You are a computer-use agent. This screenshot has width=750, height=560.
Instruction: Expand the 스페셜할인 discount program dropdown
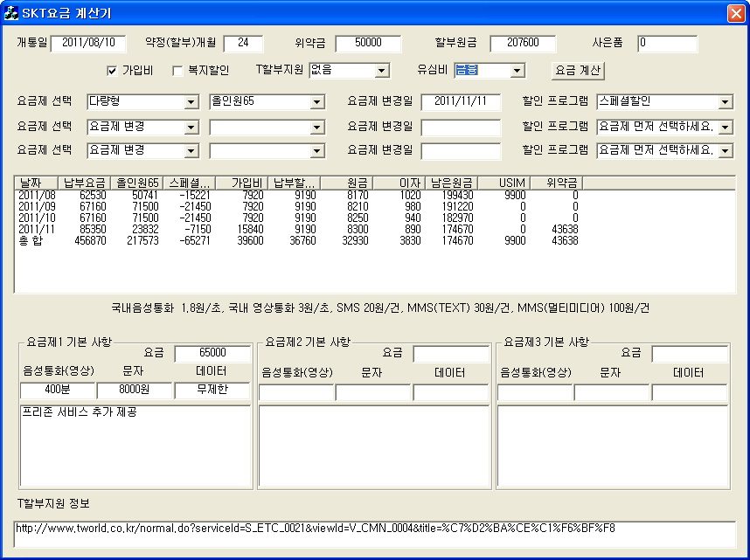pyautogui.click(x=726, y=102)
